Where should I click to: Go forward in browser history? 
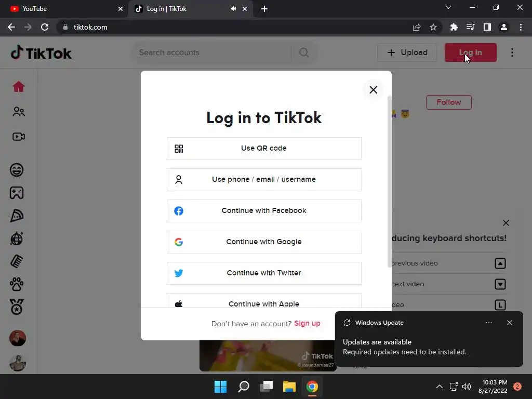pyautogui.click(x=28, y=27)
